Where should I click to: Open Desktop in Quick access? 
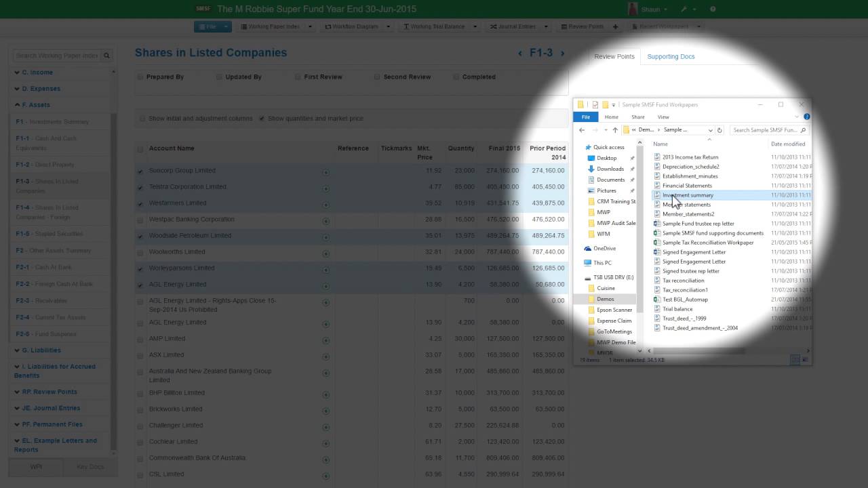(606, 158)
